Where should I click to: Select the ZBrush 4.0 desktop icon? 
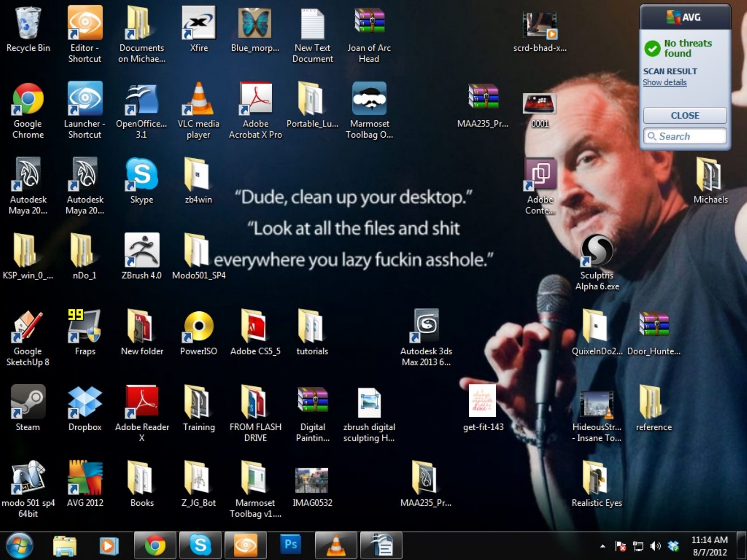(x=141, y=251)
